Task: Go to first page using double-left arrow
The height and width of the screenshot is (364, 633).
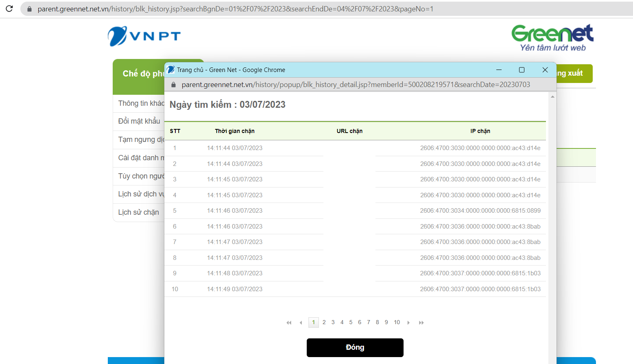Action: pos(289,323)
